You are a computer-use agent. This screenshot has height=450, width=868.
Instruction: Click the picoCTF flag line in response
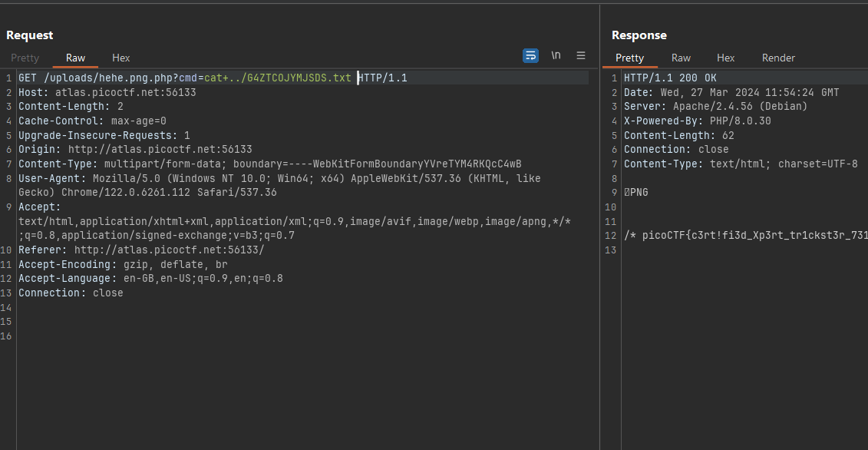point(746,236)
